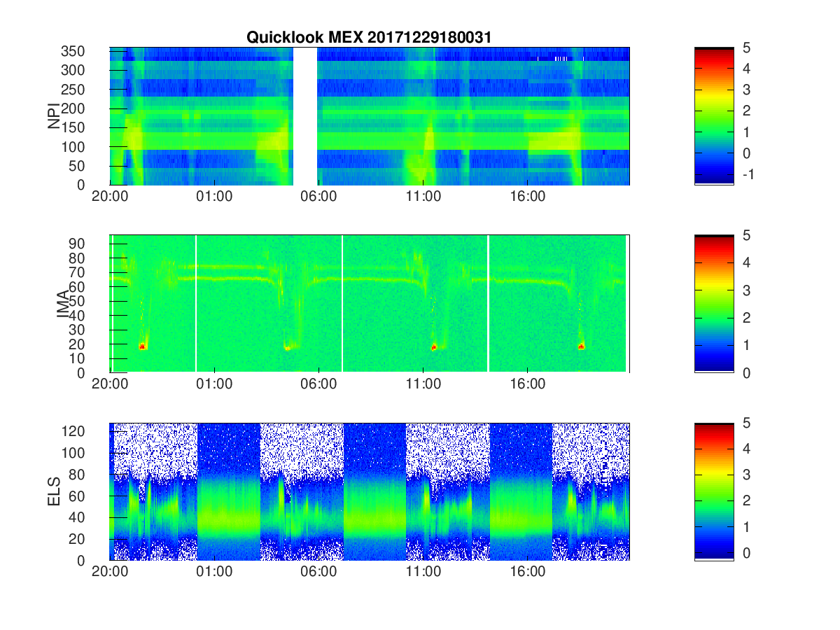Select the NPI y-axis label

point(53,116)
